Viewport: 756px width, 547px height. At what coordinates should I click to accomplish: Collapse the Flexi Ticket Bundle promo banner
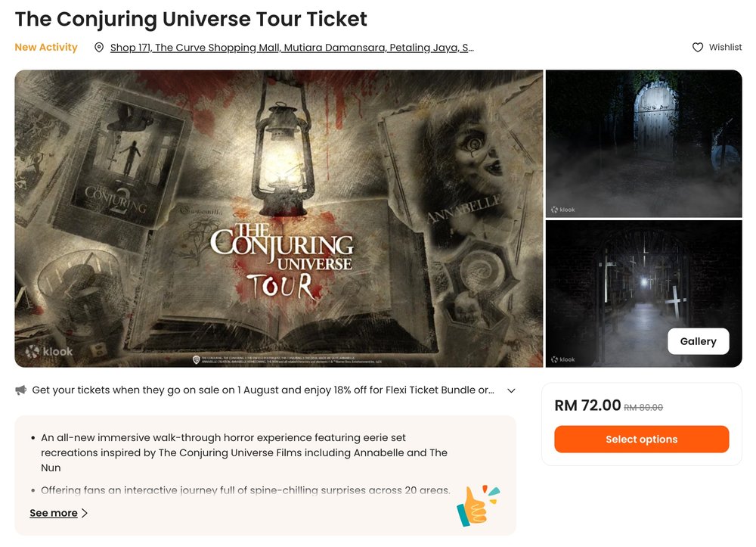point(511,390)
